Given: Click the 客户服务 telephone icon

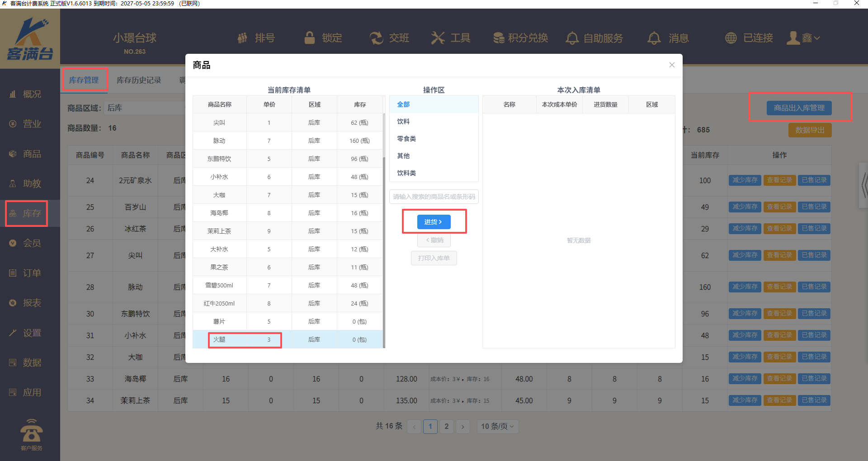Looking at the screenshot, I should coord(31,431).
